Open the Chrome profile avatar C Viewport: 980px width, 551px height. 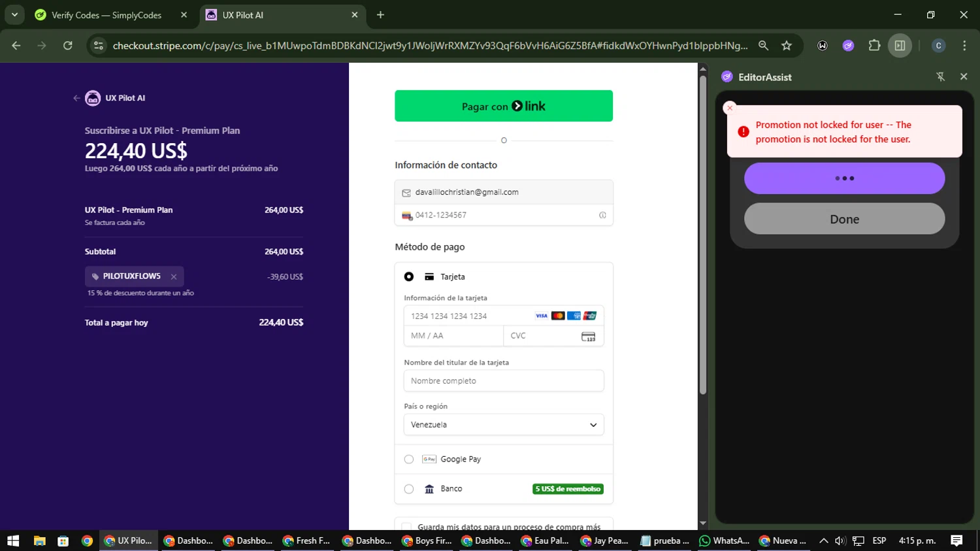click(x=938, y=46)
